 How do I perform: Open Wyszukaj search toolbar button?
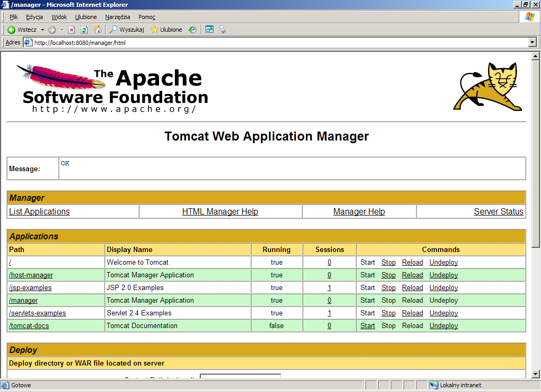(127, 30)
